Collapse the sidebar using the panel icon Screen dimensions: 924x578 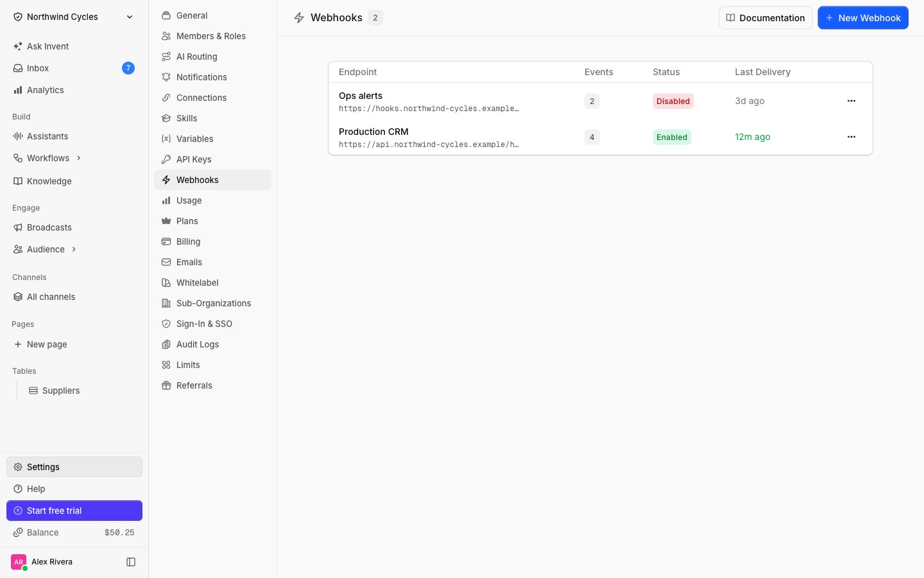coord(131,562)
